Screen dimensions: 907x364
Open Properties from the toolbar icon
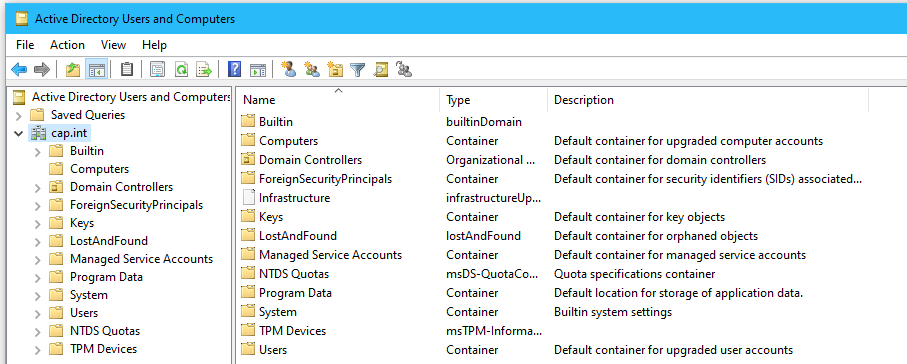coord(157,70)
